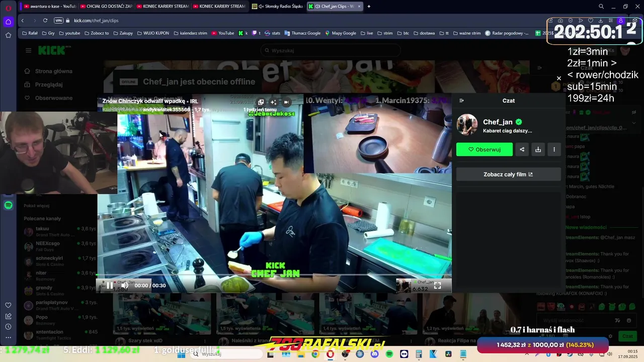Seek on the clip progress bar
The height and width of the screenshot is (362, 644).
point(274,275)
